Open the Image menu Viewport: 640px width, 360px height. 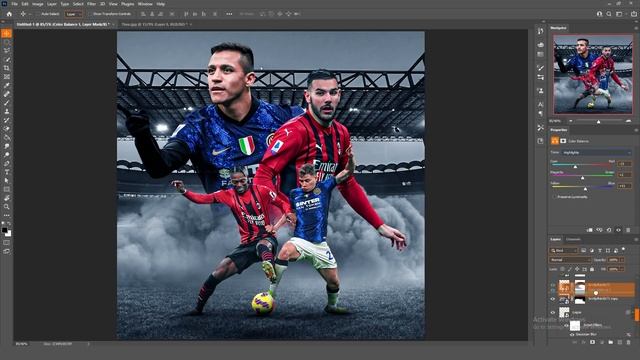click(x=38, y=4)
